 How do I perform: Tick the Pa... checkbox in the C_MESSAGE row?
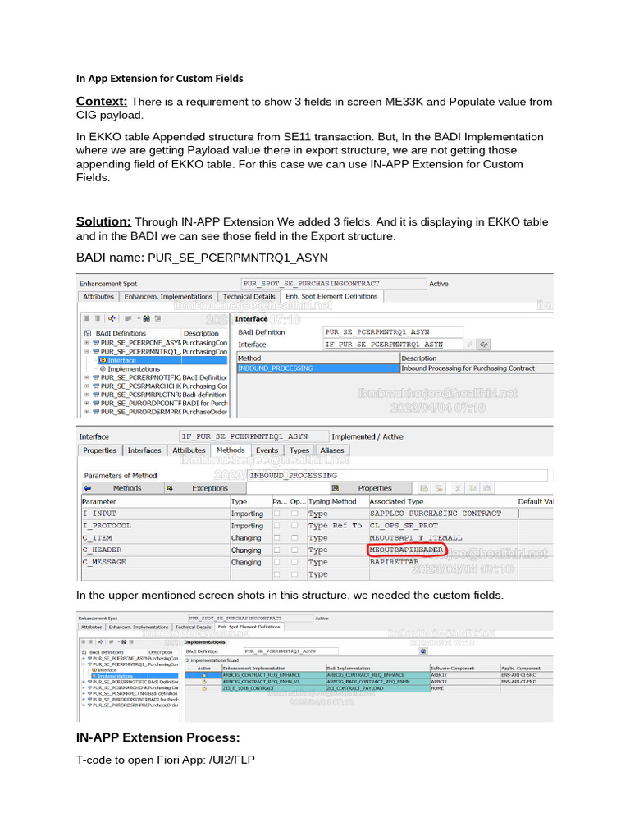[277, 562]
